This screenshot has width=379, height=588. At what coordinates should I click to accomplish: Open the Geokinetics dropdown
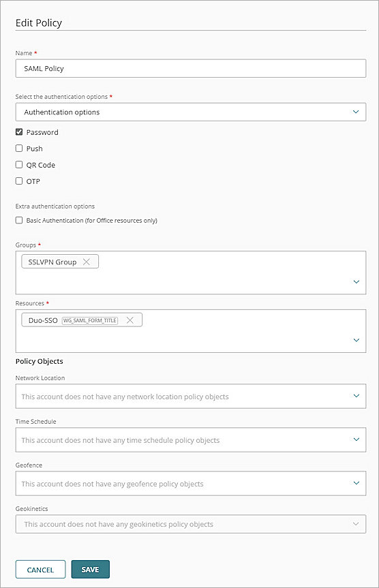pos(191,524)
